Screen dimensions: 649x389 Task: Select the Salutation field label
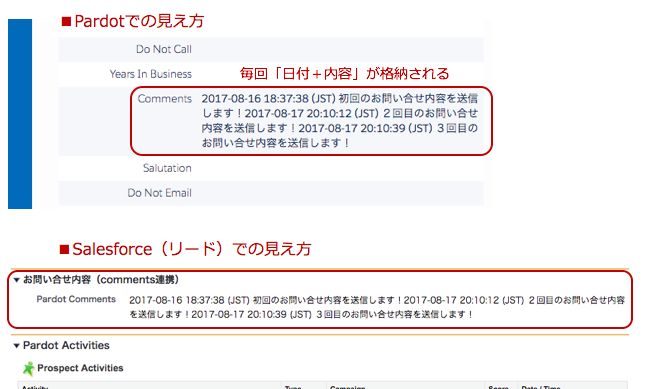click(167, 168)
